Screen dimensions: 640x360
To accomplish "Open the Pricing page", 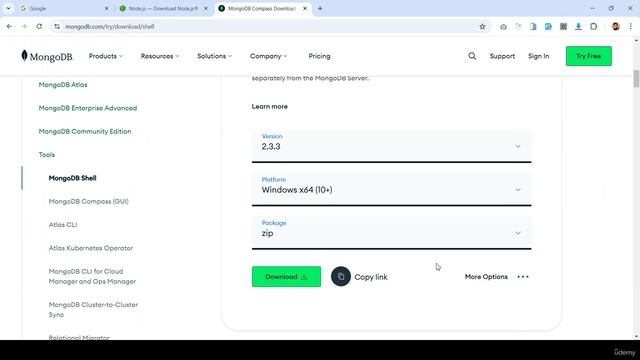I will click(319, 56).
